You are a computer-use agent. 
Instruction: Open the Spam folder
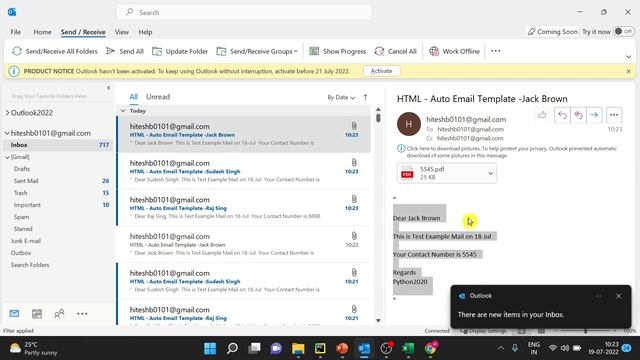pyautogui.click(x=21, y=217)
